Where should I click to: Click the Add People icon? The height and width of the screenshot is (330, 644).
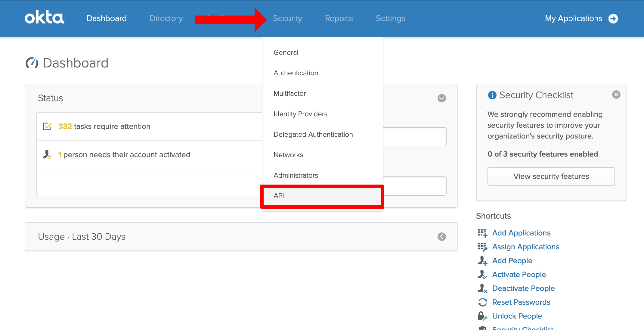point(482,261)
